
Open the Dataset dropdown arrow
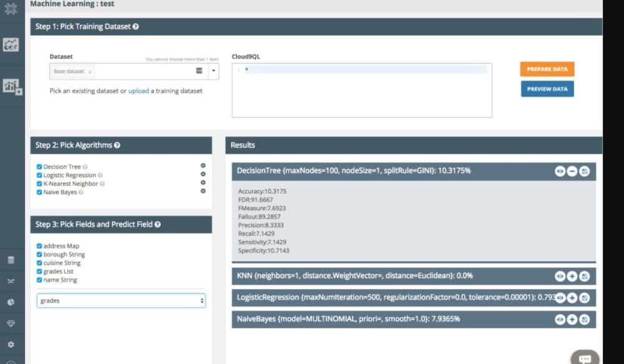[213, 71]
